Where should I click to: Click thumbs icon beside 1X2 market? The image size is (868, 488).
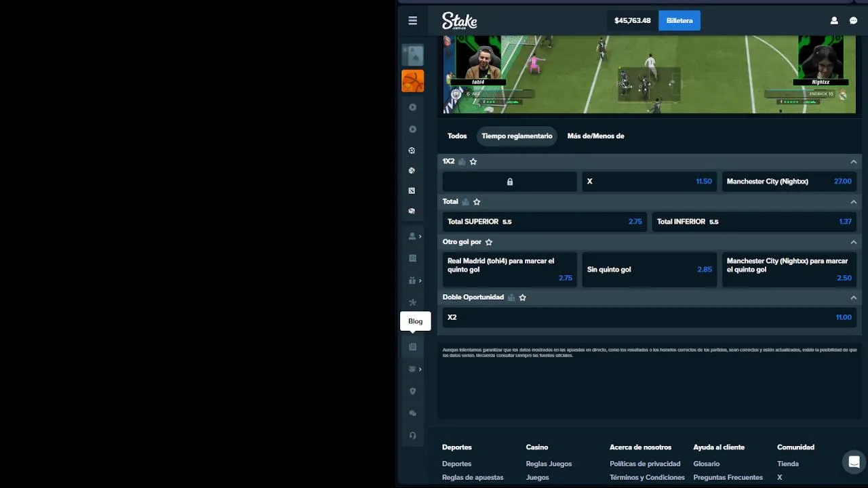462,161
